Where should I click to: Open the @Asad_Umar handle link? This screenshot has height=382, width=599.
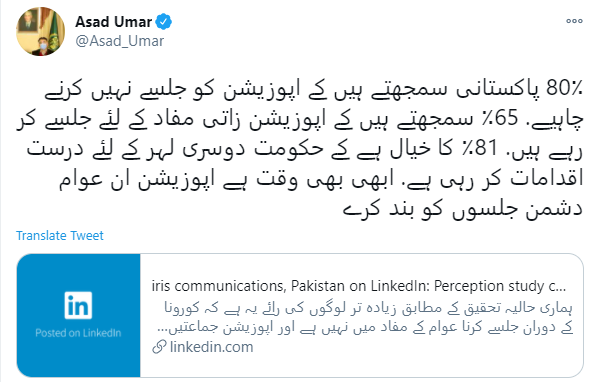click(x=120, y=41)
